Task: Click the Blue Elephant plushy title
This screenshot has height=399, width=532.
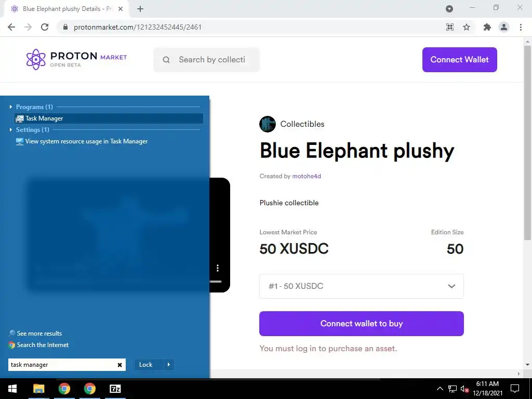Action: click(x=356, y=151)
